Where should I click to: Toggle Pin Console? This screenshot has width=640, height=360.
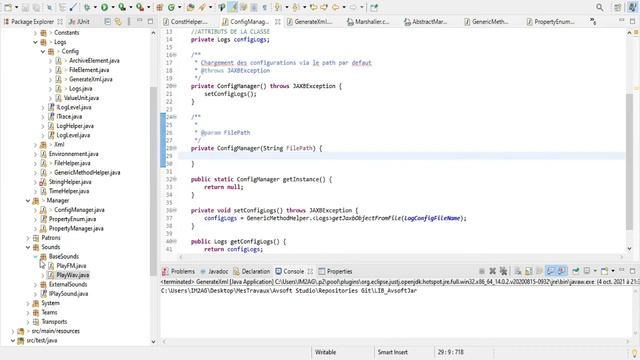(x=576, y=271)
